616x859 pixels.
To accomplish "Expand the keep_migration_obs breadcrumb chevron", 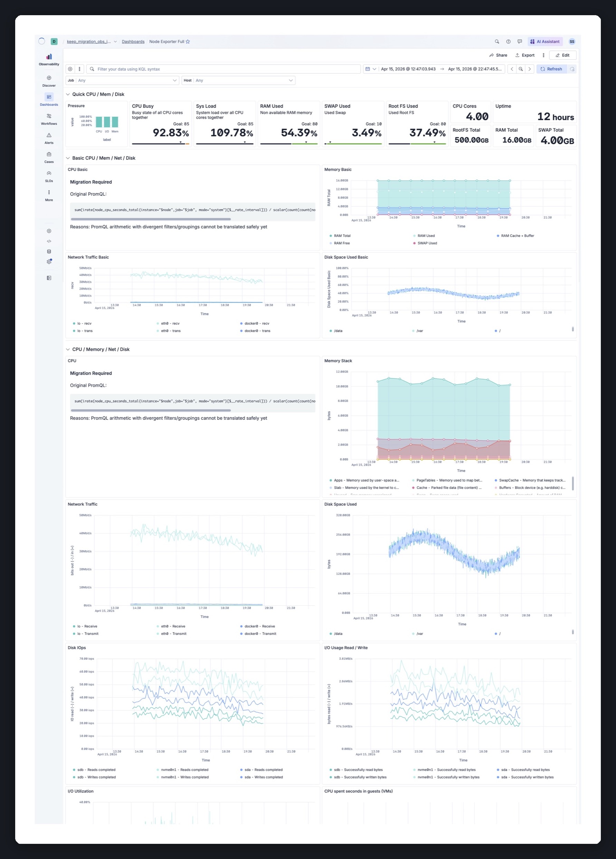I will coord(115,42).
